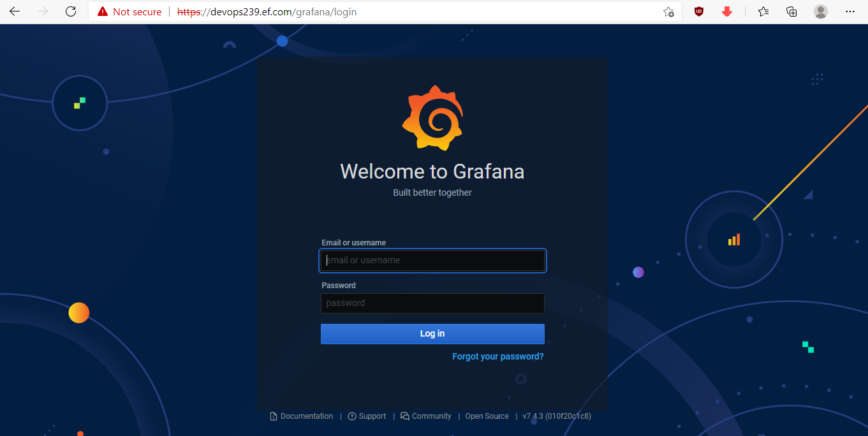Add this page to favorites via star icon
868x436 pixels.
668,11
